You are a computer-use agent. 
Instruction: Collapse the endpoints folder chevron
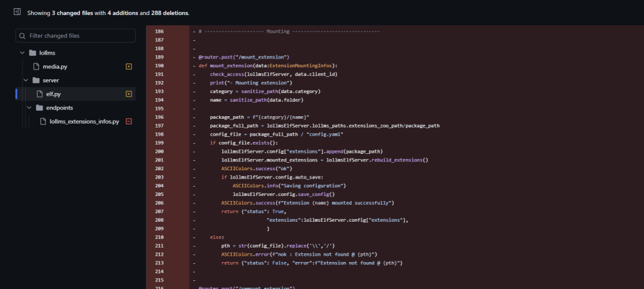(30, 107)
